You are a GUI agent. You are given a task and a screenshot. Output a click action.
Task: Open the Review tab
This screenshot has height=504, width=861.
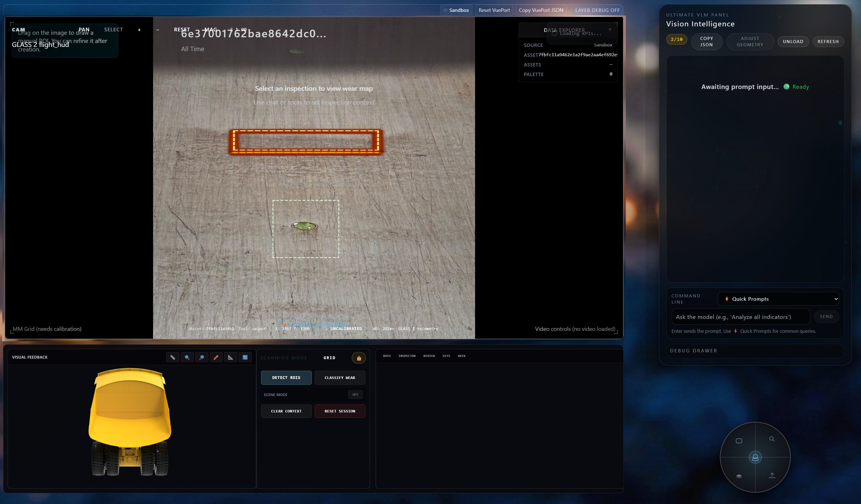coord(429,356)
